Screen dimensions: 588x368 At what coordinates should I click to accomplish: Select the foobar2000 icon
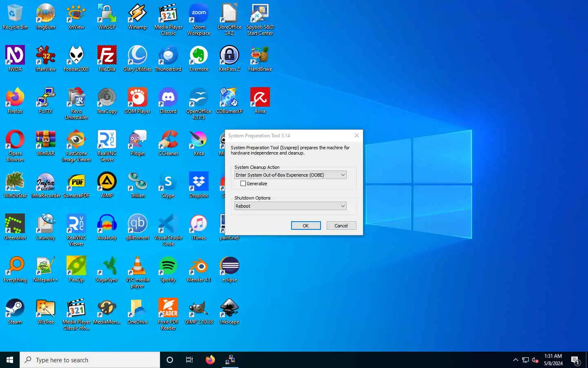click(x=76, y=59)
